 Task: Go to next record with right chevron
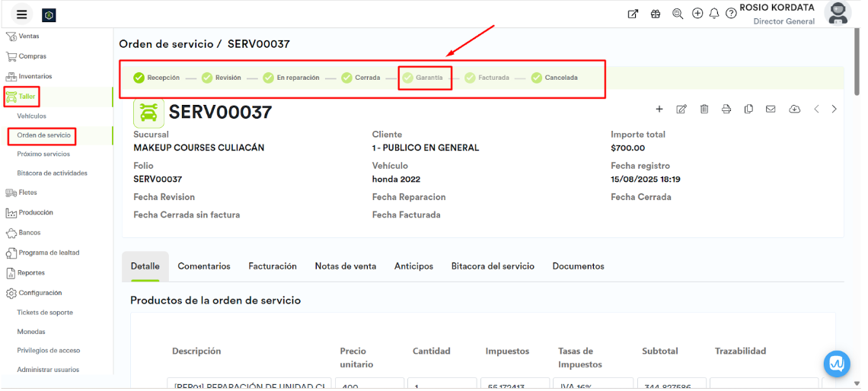coord(834,110)
